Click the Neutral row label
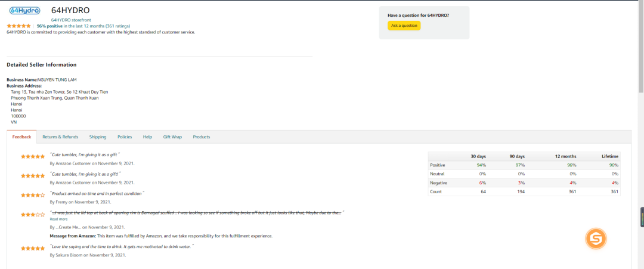644x269 pixels. 438,174
